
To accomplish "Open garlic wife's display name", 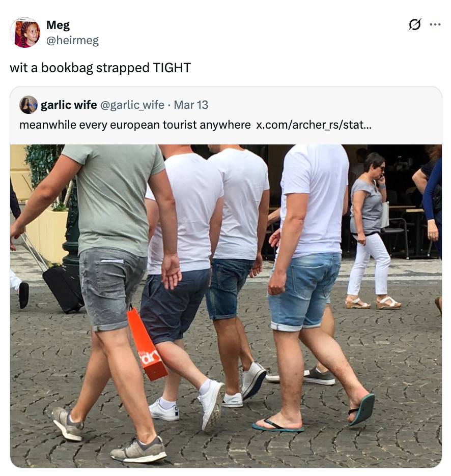I will [x=69, y=105].
